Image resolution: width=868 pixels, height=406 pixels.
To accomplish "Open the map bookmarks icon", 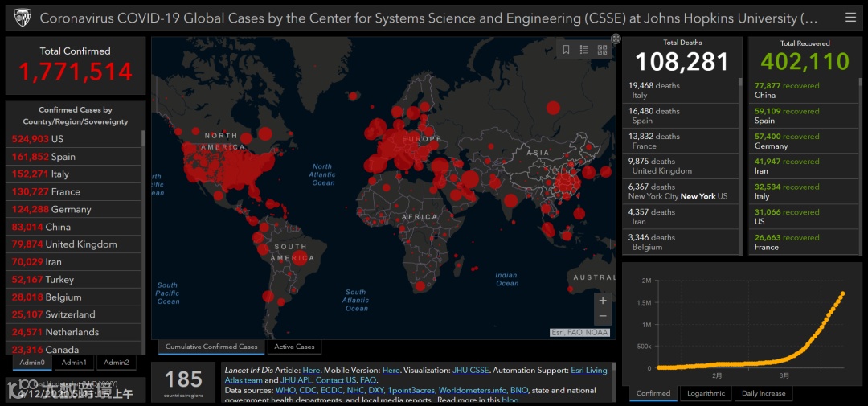I will tap(567, 50).
